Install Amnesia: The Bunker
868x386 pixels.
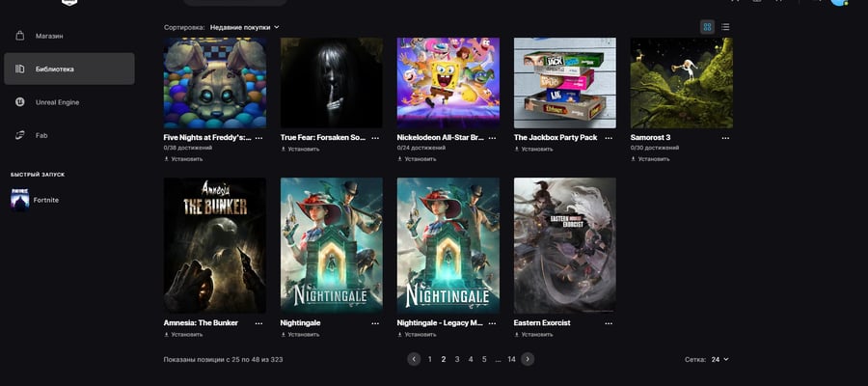click(183, 335)
